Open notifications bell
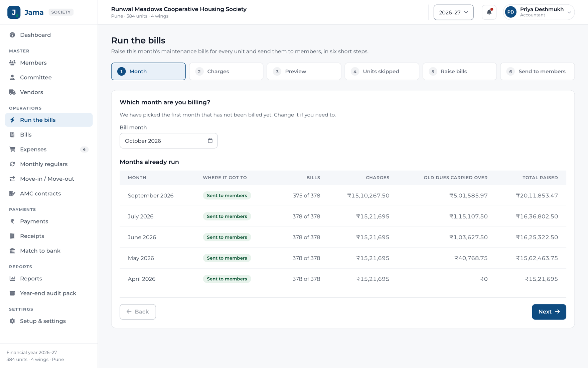Image resolution: width=588 pixels, height=368 pixels. click(489, 12)
